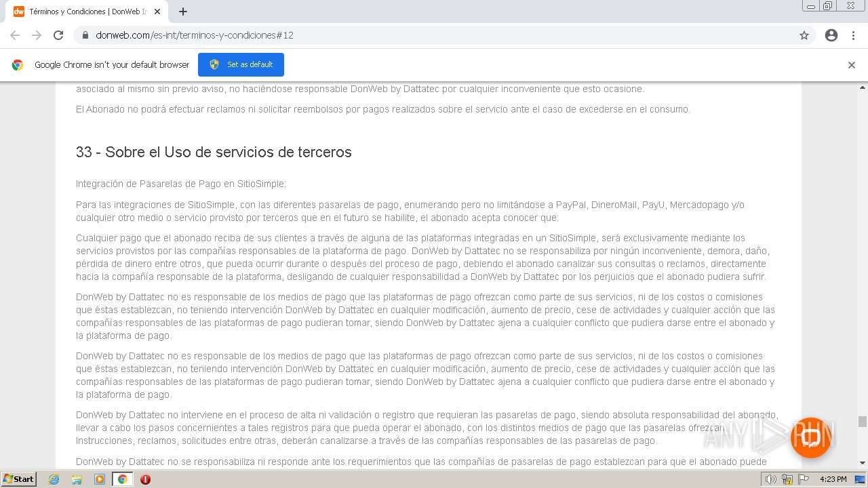Select the Términos y Condiciones tab
Image resolution: width=868 pixels, height=488 pixels.
click(x=88, y=12)
